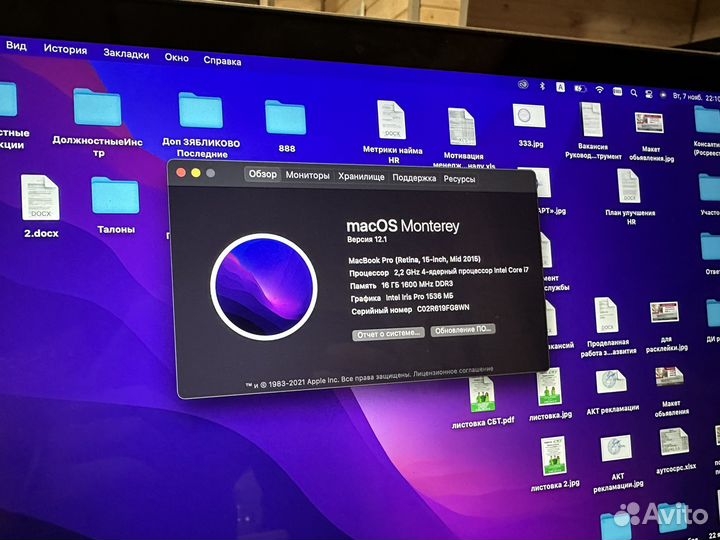
Task: Switch to the Обзор tab
Action: (263, 174)
